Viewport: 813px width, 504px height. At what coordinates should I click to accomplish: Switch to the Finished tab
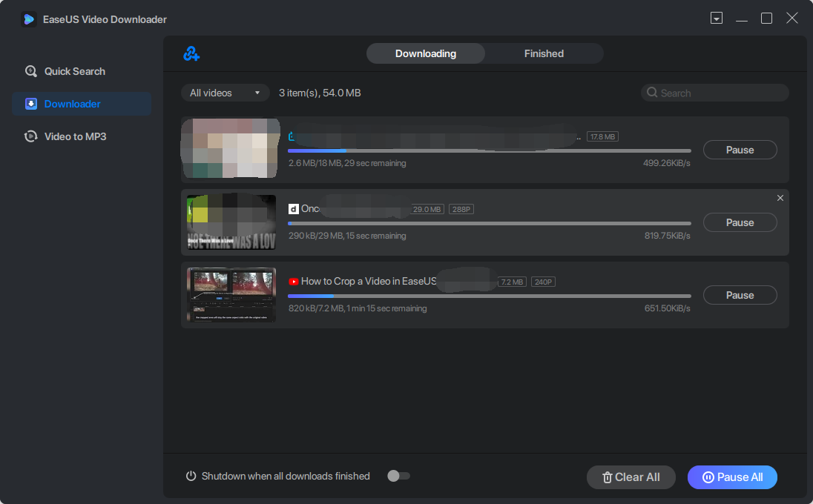pos(544,53)
